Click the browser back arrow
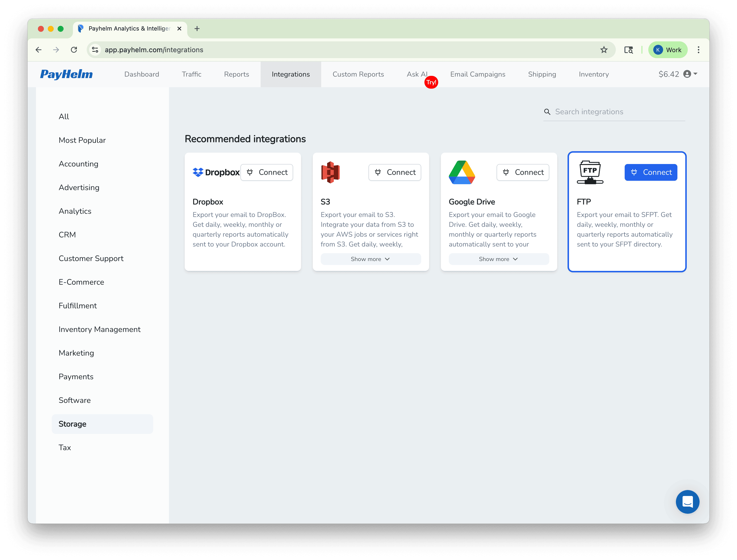737x560 pixels. [38, 50]
